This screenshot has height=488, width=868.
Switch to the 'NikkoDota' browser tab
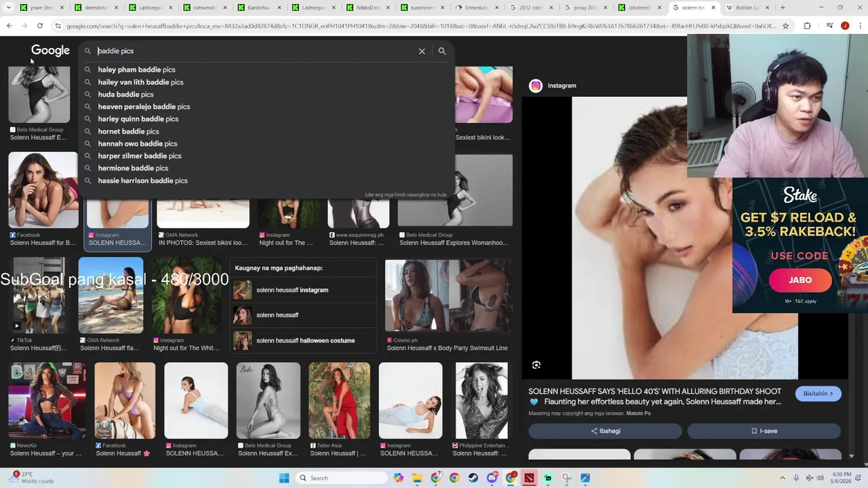click(x=368, y=7)
